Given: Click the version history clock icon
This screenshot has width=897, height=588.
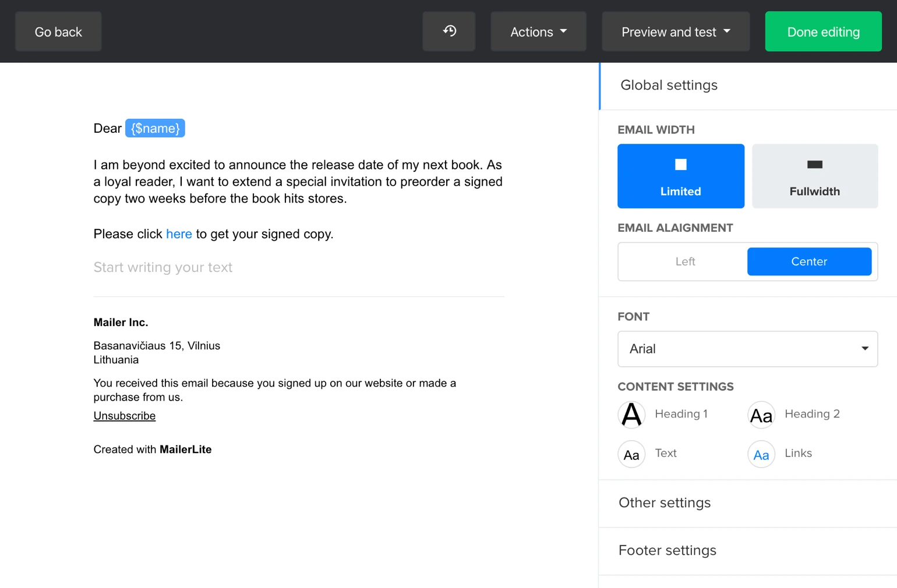Looking at the screenshot, I should click(449, 31).
